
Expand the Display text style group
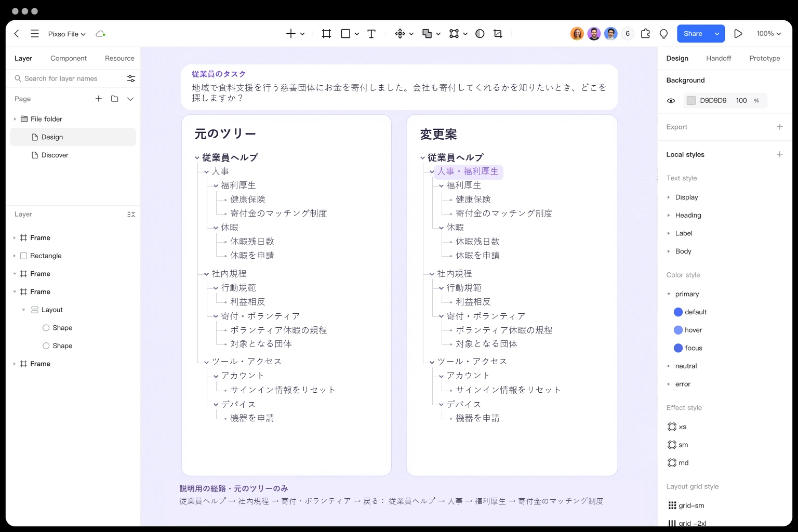669,197
